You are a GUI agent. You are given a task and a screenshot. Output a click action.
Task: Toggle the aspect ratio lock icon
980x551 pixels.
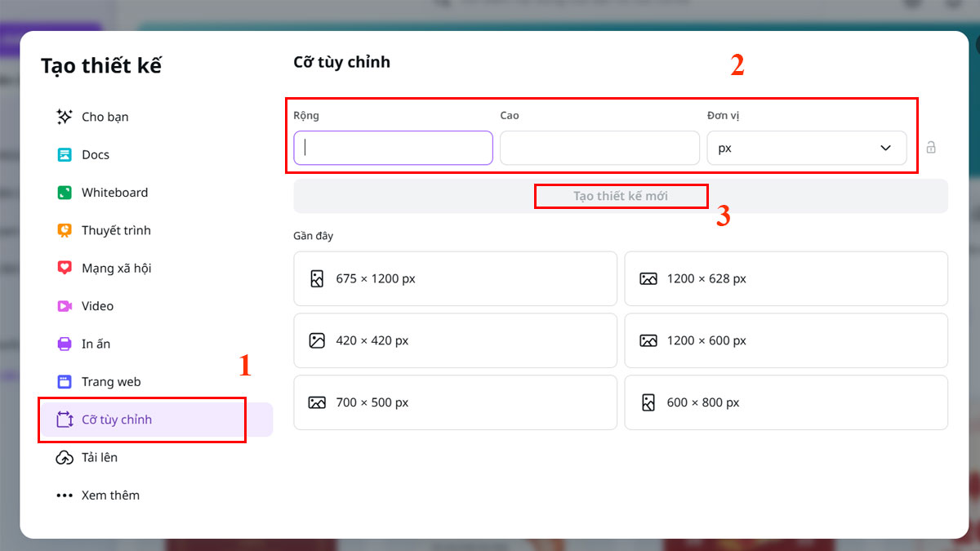[x=931, y=148]
